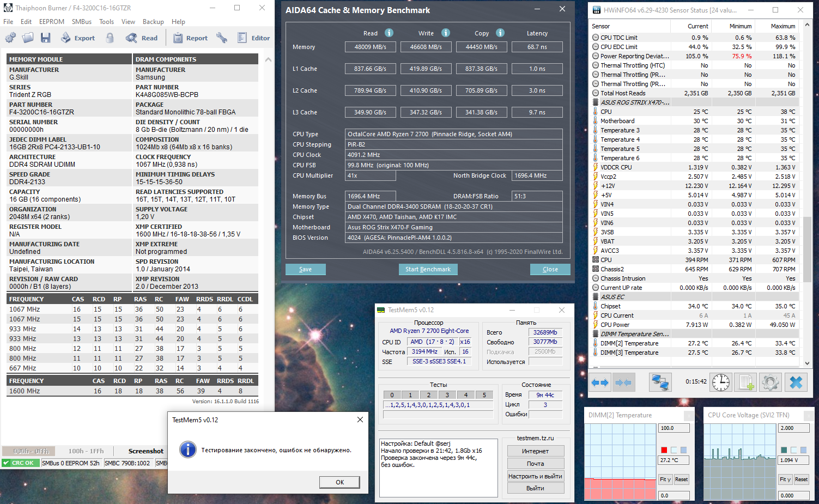Click the 100h - 1FFh tab in Thaiphoon Burner

86,451
